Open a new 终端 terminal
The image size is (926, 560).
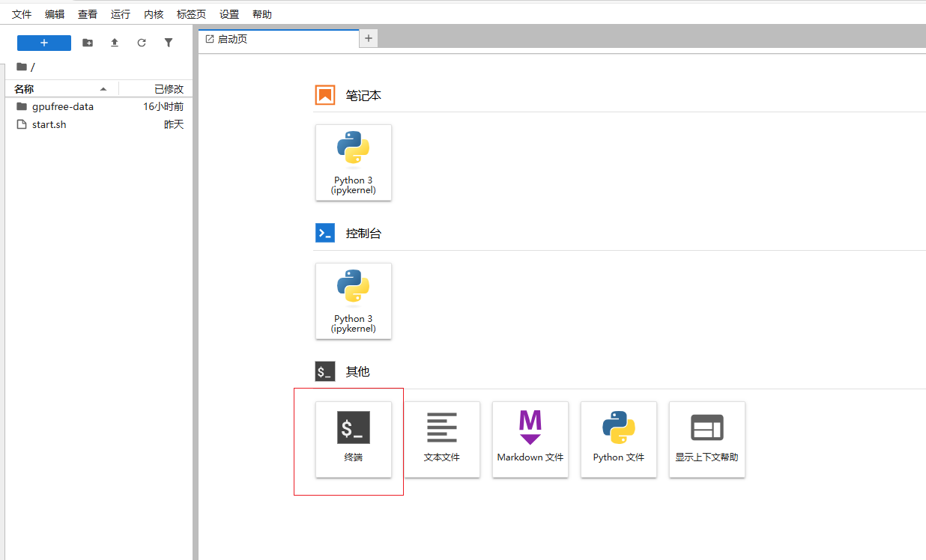tap(354, 439)
